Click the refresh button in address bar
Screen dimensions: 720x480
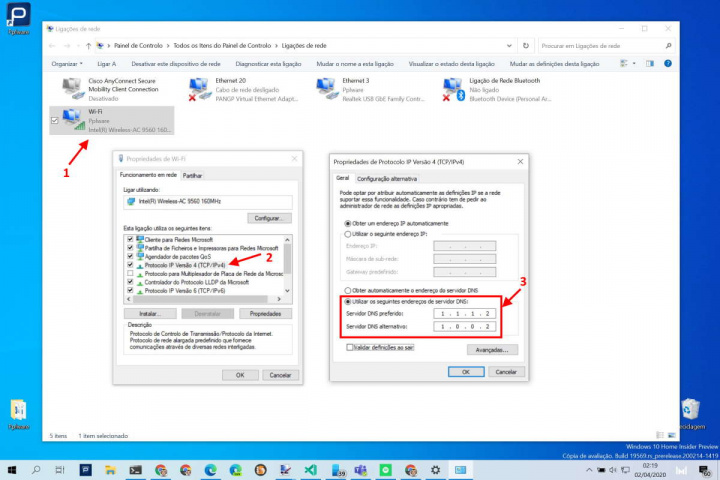coord(526,45)
